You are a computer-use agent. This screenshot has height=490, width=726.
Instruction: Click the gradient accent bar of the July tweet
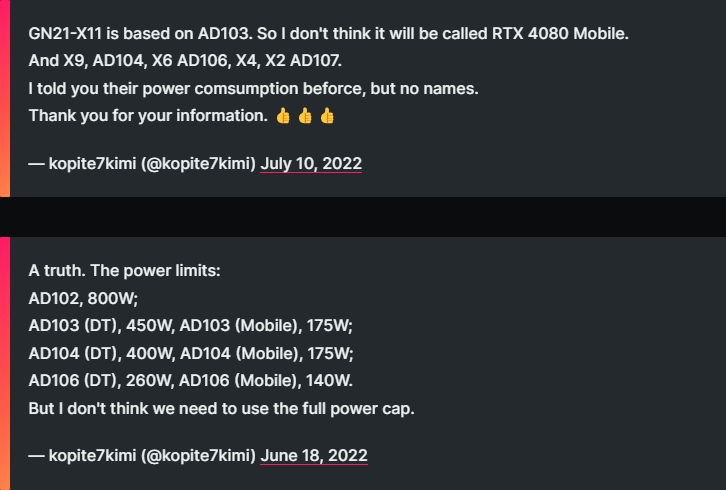(5, 98)
